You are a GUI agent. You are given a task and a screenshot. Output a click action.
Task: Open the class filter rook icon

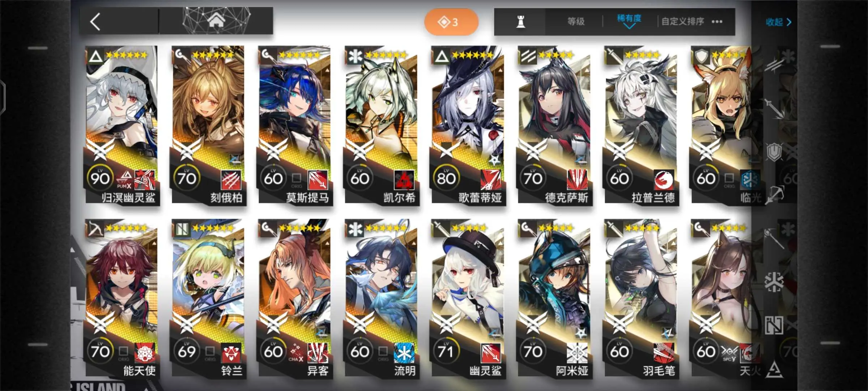click(x=520, y=22)
